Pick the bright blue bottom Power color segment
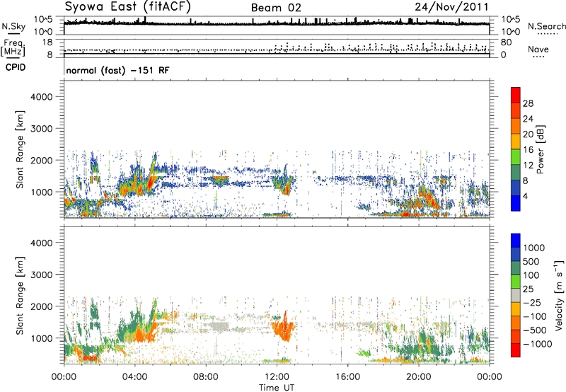This screenshot has width=566, height=392. pos(516,203)
